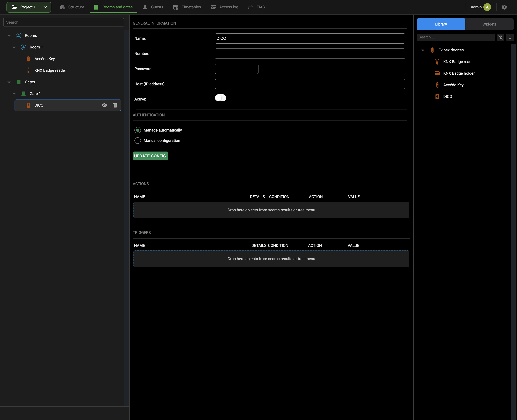Open the FIAS tab
517x420 pixels.
pos(256,7)
